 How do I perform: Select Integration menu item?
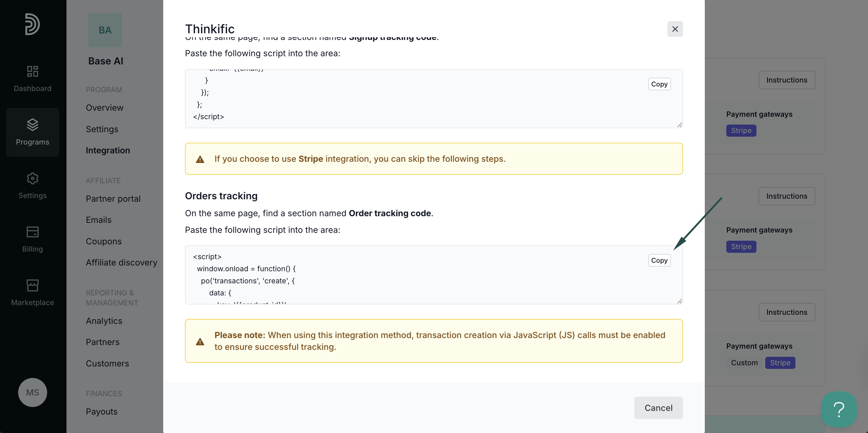[x=108, y=150]
